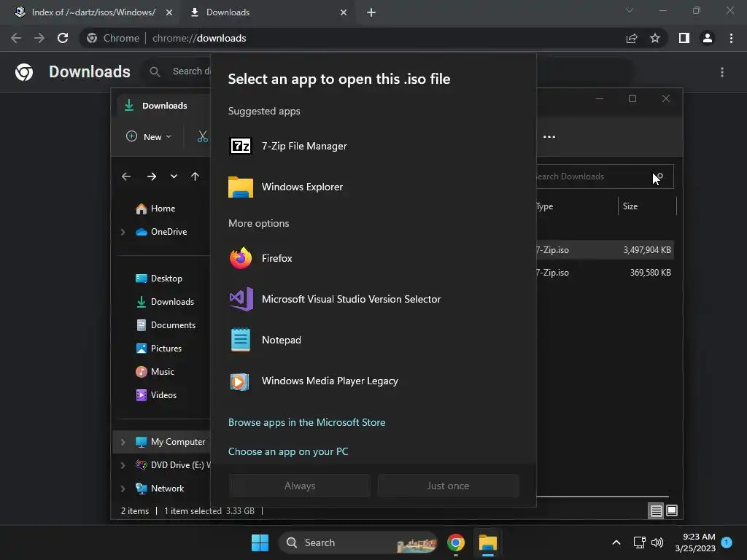Switch Explorer to large thumbnails view
Image resolution: width=747 pixels, height=560 pixels.
[672, 511]
